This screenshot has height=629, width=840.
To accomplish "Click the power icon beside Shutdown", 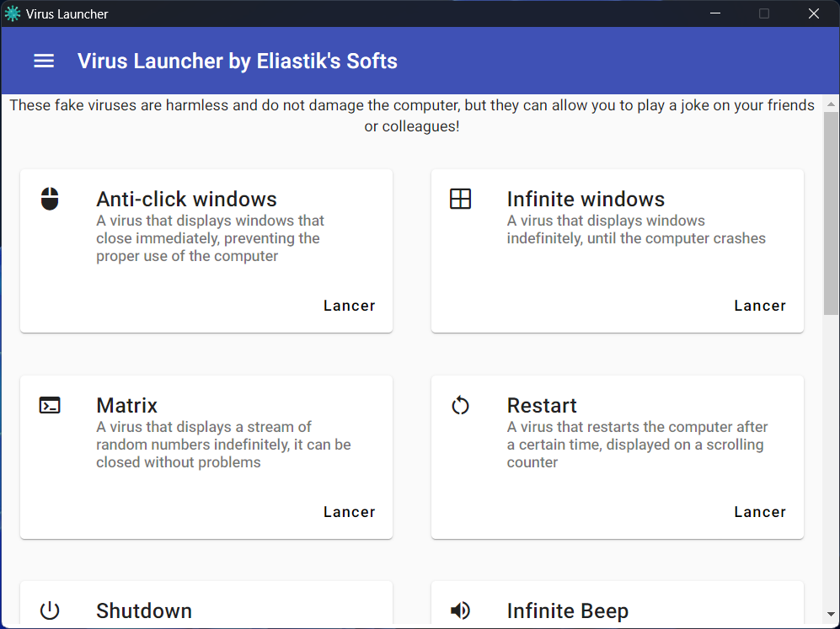I will pyautogui.click(x=50, y=610).
